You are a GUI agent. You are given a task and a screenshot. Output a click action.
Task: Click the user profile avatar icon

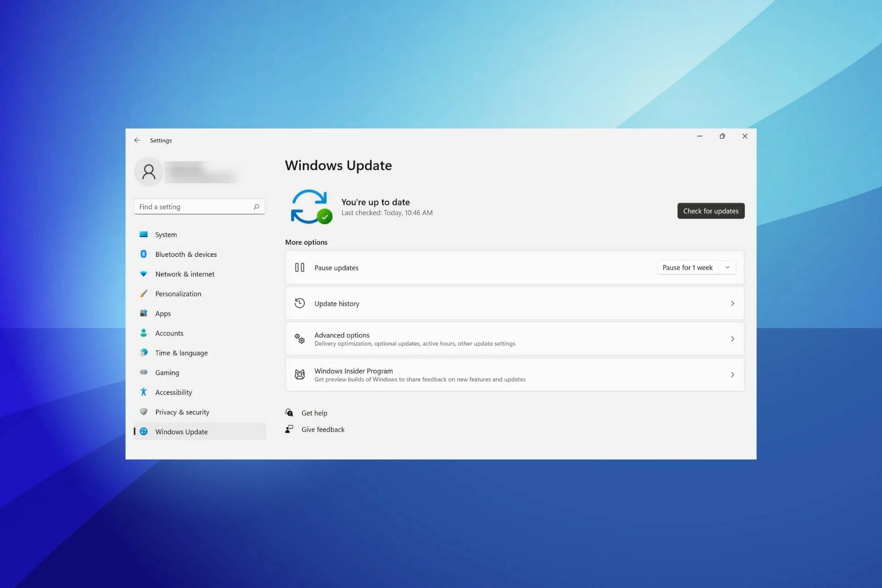[148, 172]
